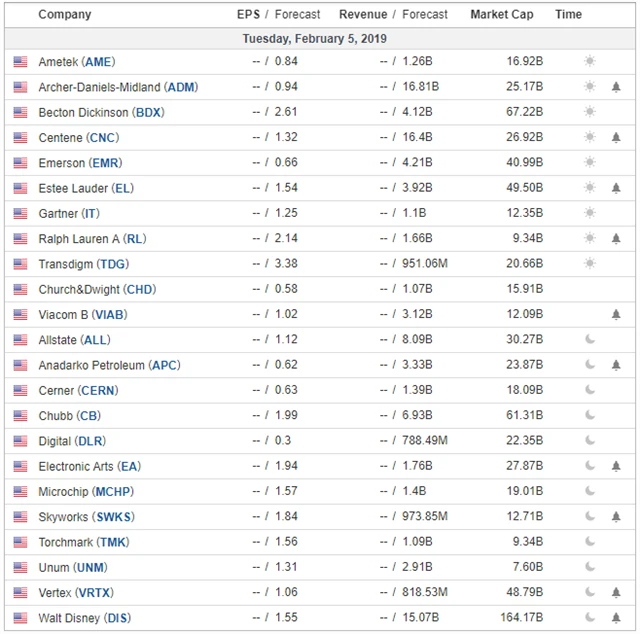Screen dimensions: 640x634
Task: Click the sun icon for Transdigm
Action: pos(590,263)
